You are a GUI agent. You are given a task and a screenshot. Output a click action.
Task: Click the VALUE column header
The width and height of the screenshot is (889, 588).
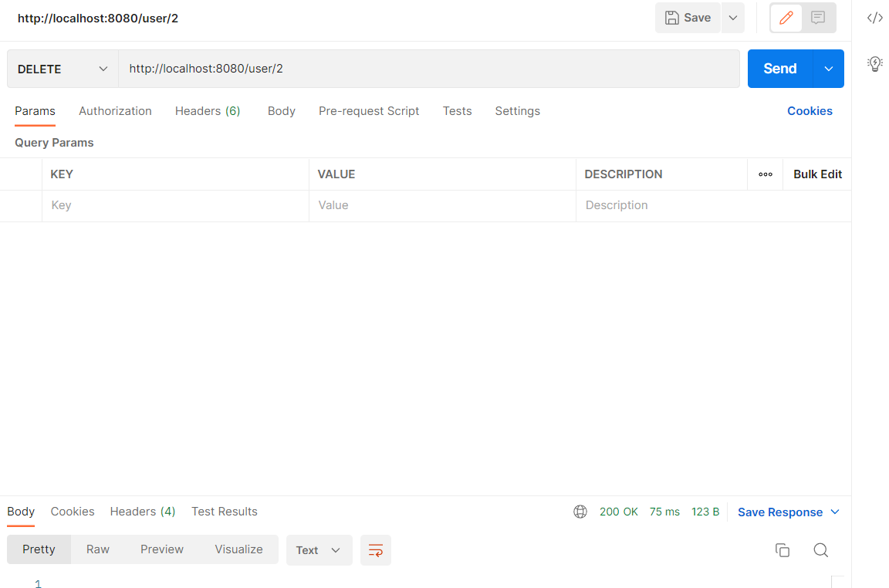click(336, 174)
